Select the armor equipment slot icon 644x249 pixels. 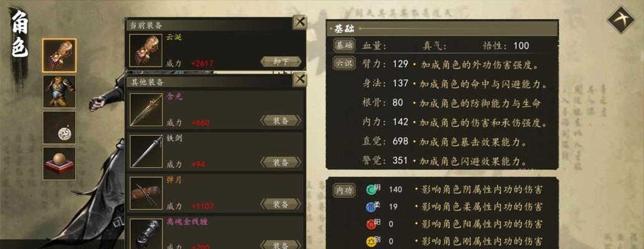point(59,92)
